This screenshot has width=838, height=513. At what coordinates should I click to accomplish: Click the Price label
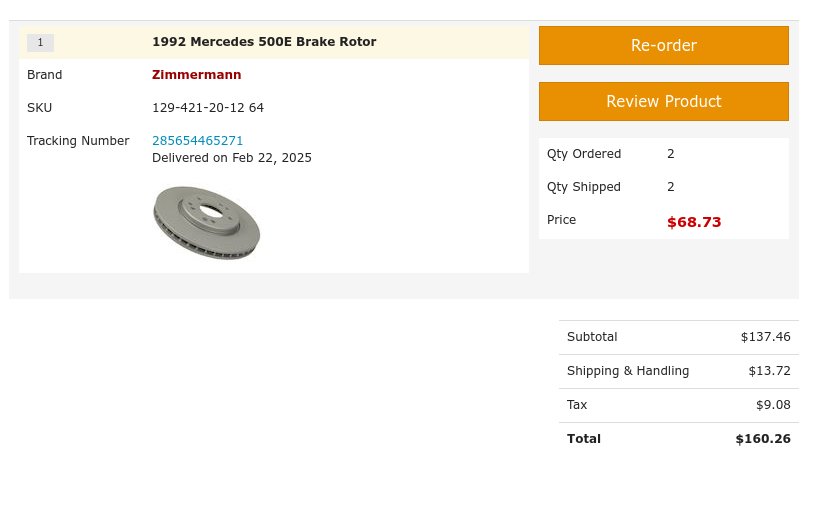tap(562, 220)
